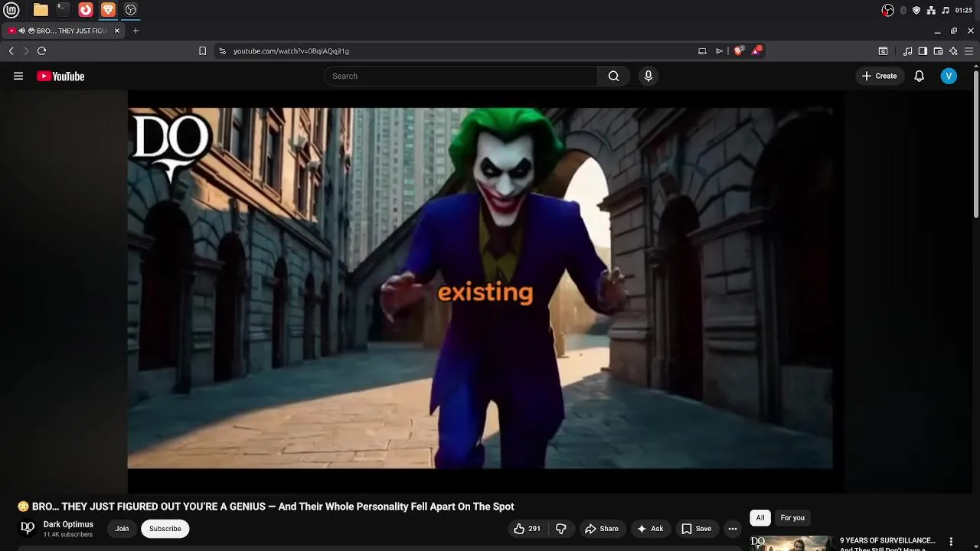This screenshot has height=551, width=980.
Task: Open the account avatar menu
Action: click(x=949, y=76)
